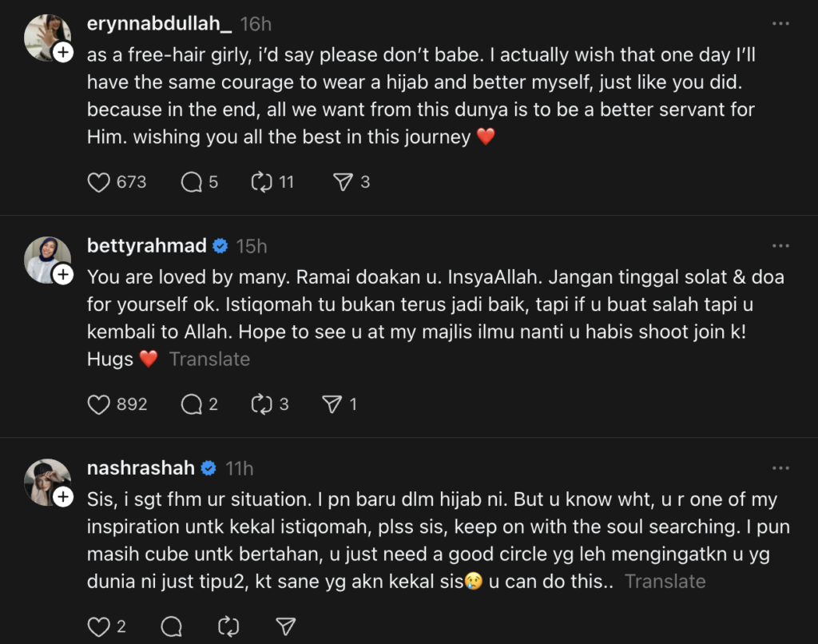Share nashrashah's comment via send icon

pyautogui.click(x=285, y=627)
